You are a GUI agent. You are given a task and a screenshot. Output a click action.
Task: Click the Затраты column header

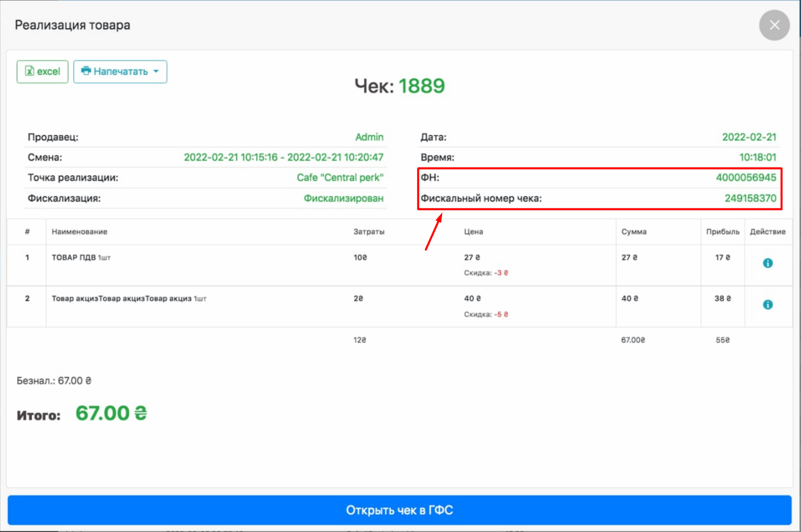coord(368,232)
